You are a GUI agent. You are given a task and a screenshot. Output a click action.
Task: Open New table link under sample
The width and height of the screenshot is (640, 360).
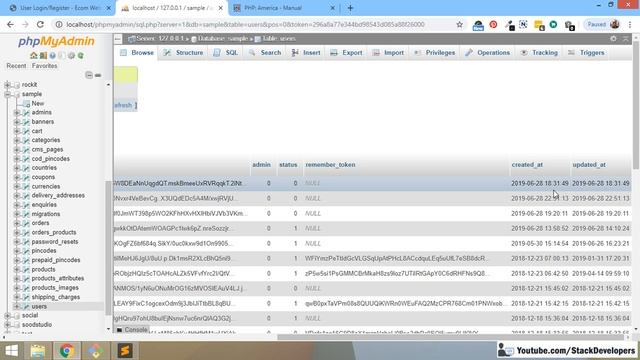tap(38, 103)
